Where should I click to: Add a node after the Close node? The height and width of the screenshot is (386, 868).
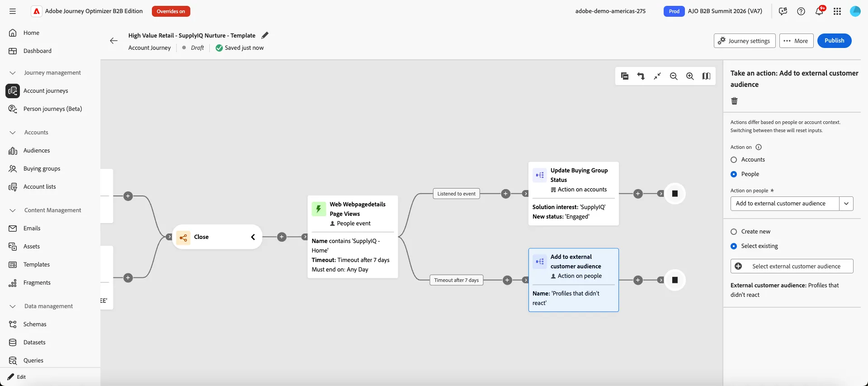[282, 237]
